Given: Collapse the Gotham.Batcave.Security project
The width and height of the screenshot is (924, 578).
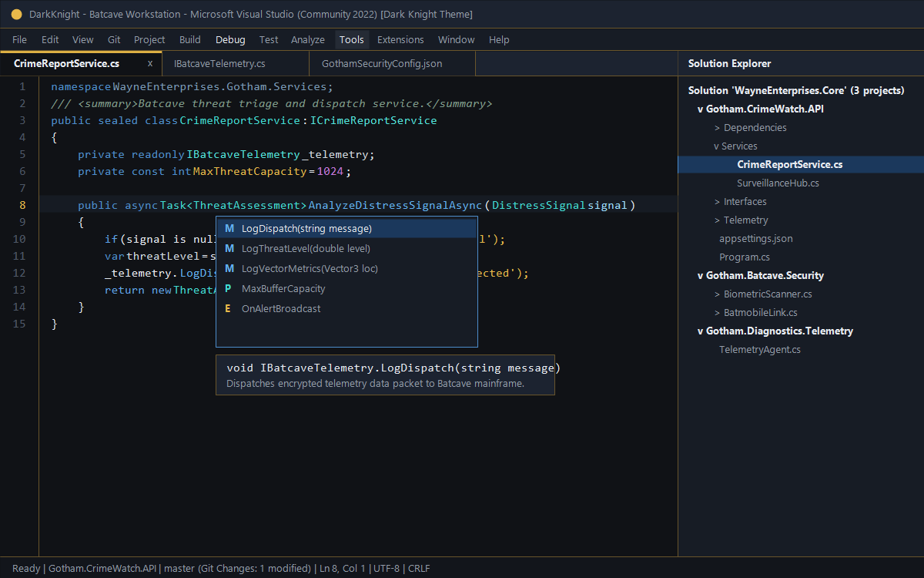Looking at the screenshot, I should point(701,276).
